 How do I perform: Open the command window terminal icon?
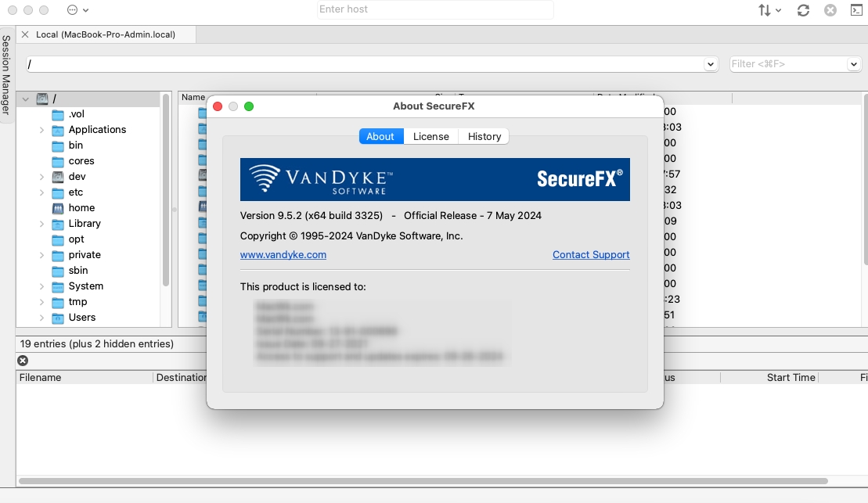[x=856, y=10]
